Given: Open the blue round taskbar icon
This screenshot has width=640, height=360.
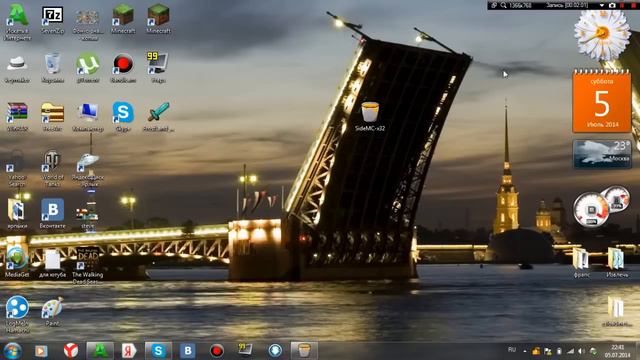Looking at the screenshot, I should coord(275,351).
